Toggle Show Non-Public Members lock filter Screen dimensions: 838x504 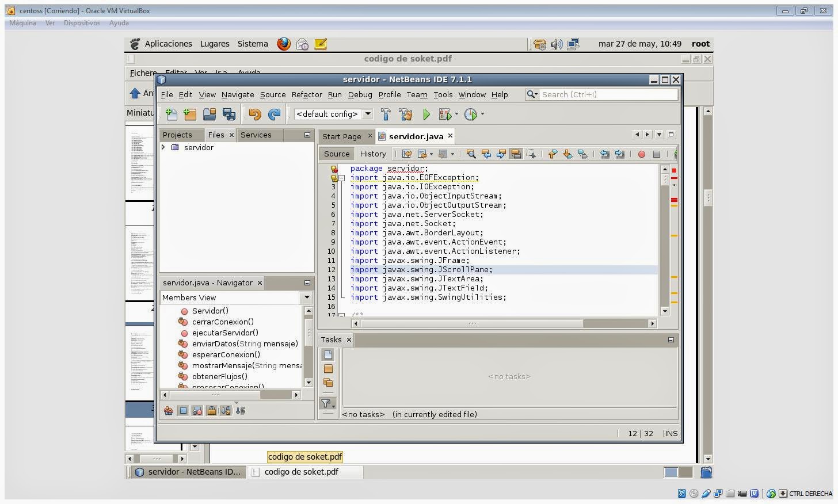[x=211, y=410]
